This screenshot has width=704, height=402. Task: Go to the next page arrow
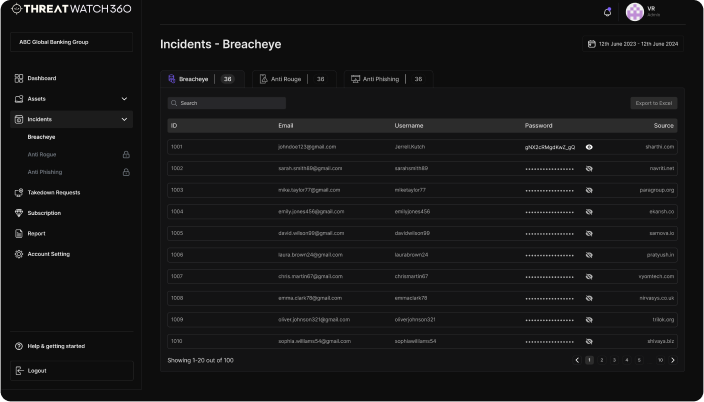click(675, 360)
